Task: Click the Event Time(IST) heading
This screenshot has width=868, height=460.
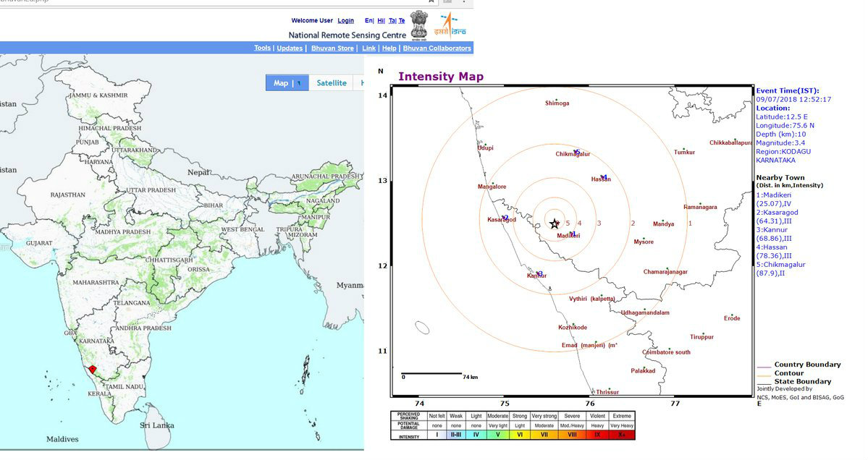Action: point(787,90)
